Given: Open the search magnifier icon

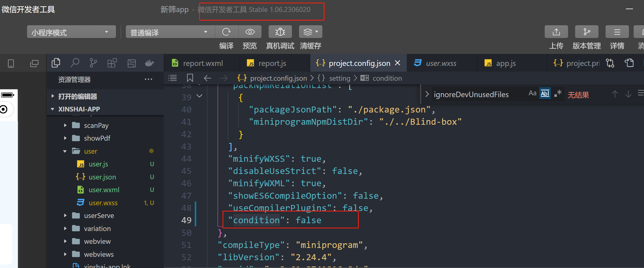Looking at the screenshot, I should [x=75, y=63].
